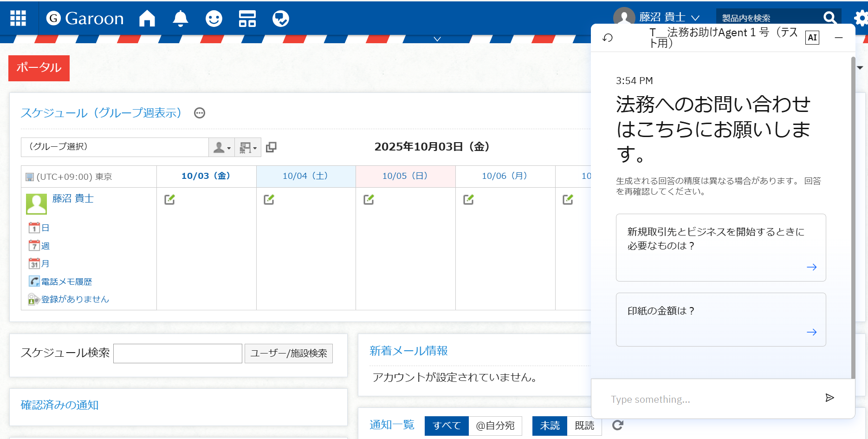Open the application grid menu
This screenshot has width=868, height=439.
[18, 18]
